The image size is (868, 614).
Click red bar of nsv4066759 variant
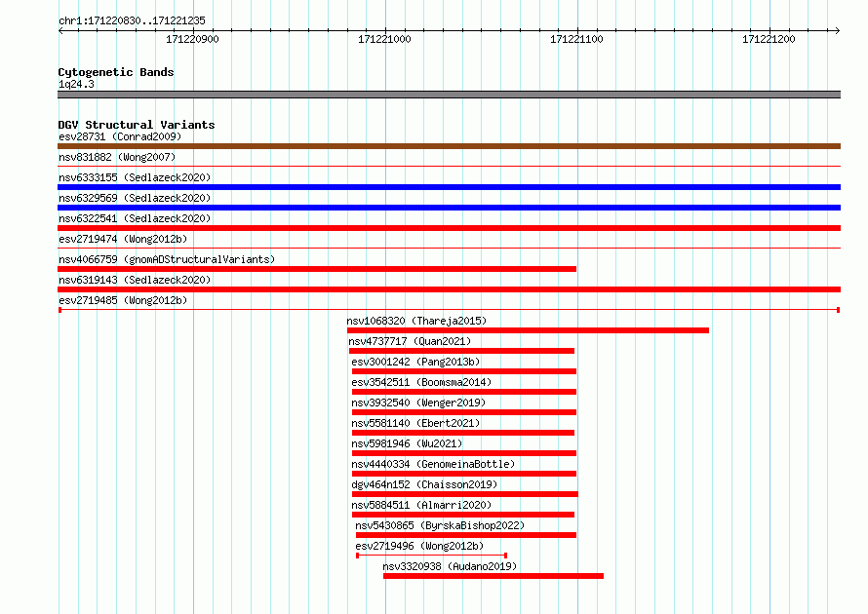pos(317,269)
